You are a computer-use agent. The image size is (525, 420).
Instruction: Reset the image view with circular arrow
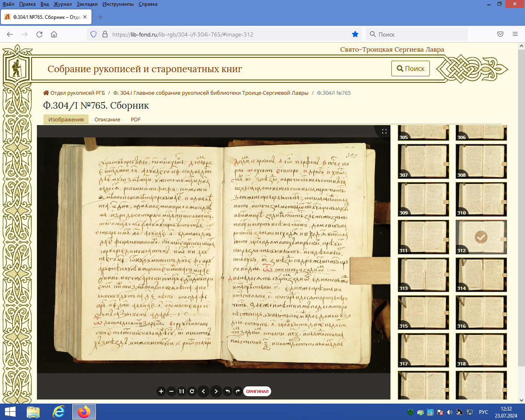point(192,391)
